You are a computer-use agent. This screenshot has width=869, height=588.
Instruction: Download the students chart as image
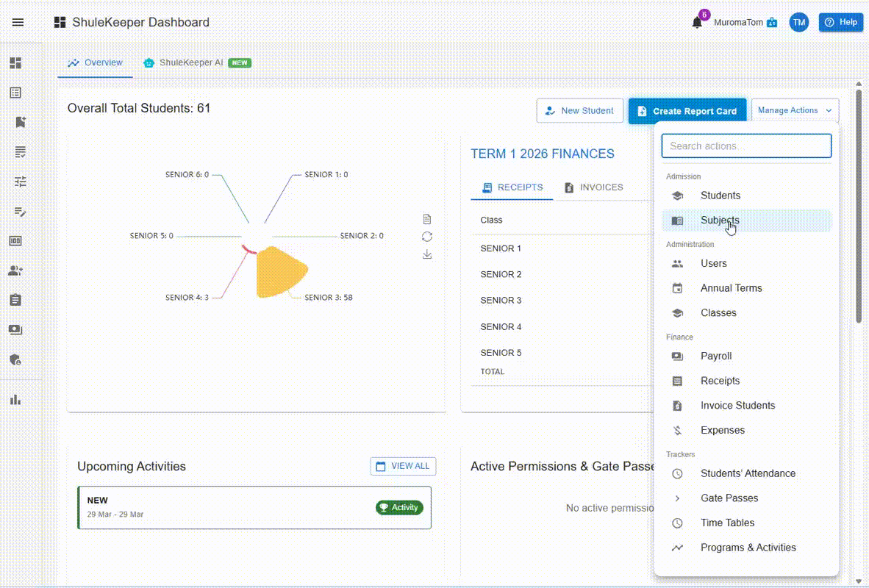(x=427, y=254)
